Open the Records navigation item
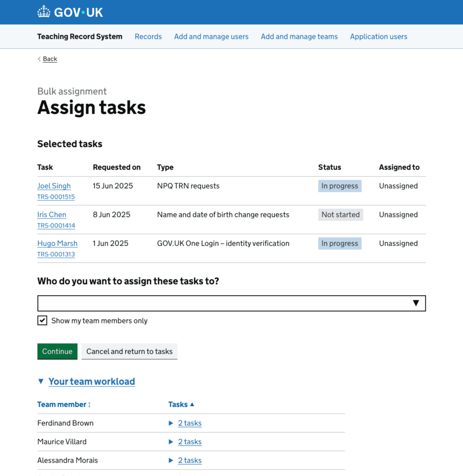 148,36
